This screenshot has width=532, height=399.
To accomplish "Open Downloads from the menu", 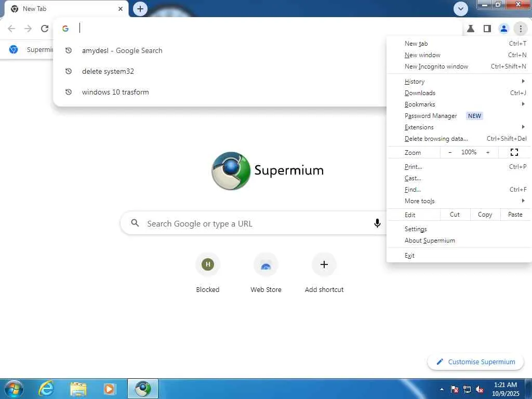I will tap(459, 93).
